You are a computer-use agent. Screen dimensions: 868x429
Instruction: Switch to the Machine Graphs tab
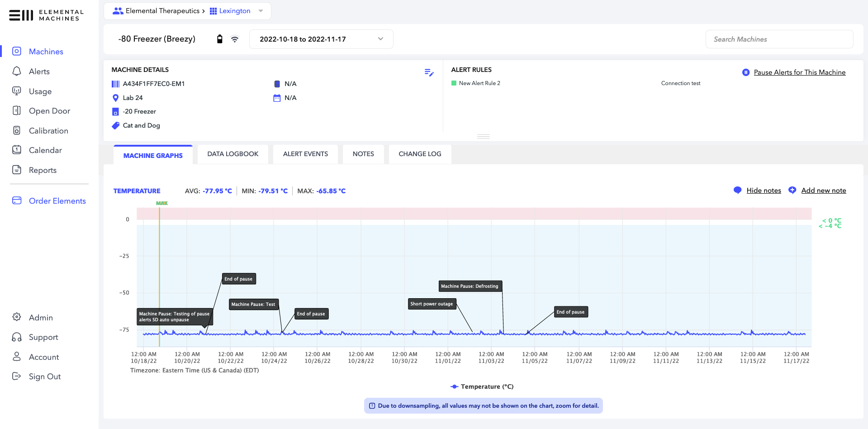pos(153,155)
